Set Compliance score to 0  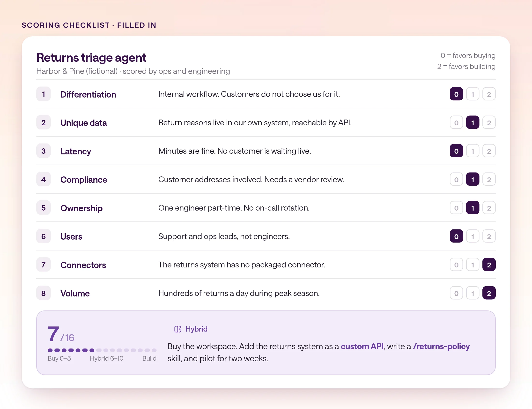click(456, 179)
